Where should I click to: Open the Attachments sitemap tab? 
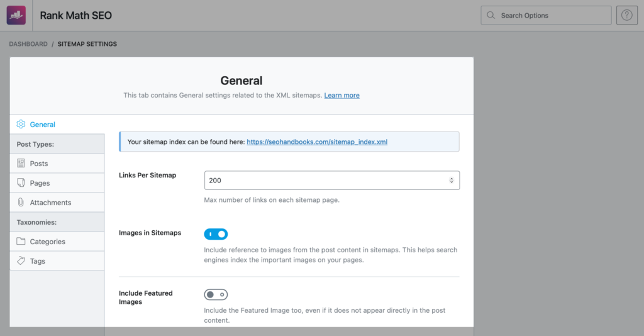(57, 202)
